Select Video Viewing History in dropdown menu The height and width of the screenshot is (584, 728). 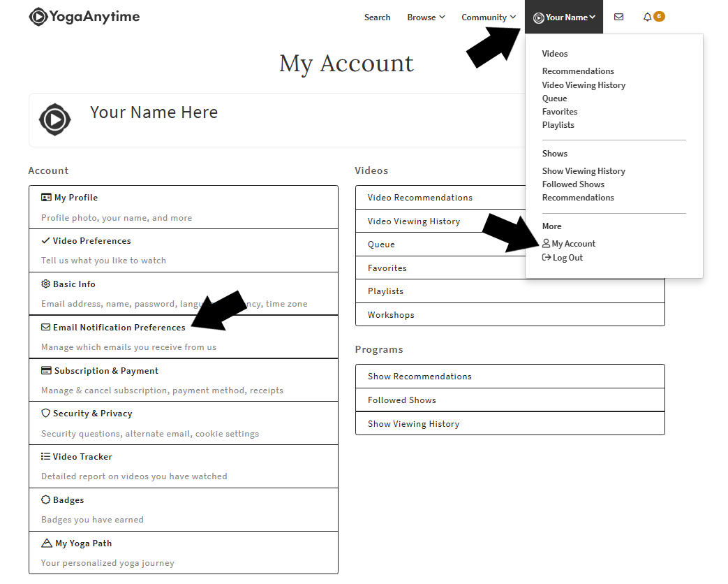click(584, 85)
